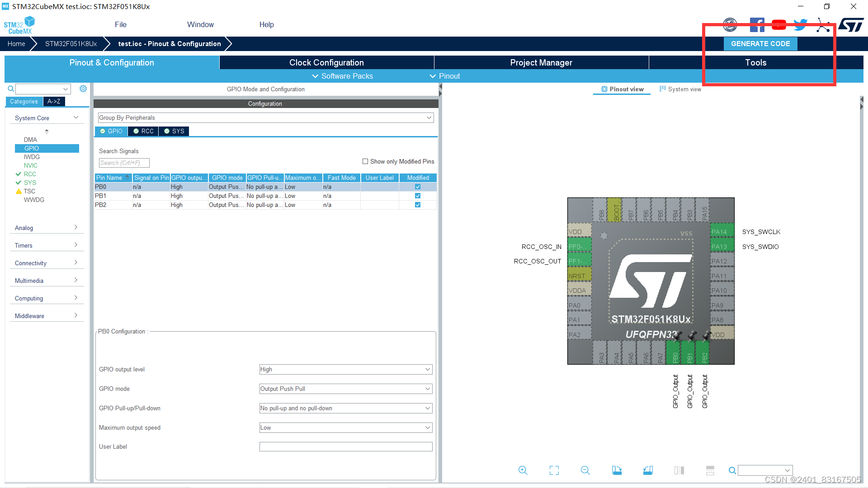Click the 10 years anniversary badge icon
The width and height of the screenshot is (868, 488).
730,25
